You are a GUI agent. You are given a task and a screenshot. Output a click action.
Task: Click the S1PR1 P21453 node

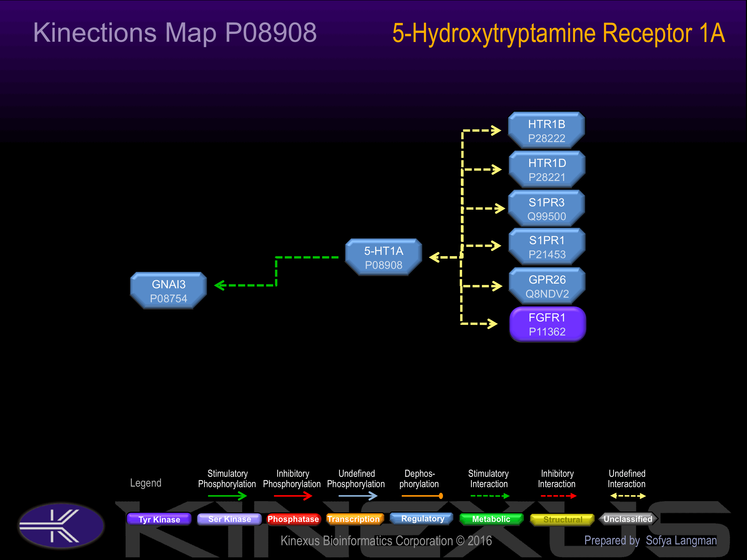coord(547,247)
